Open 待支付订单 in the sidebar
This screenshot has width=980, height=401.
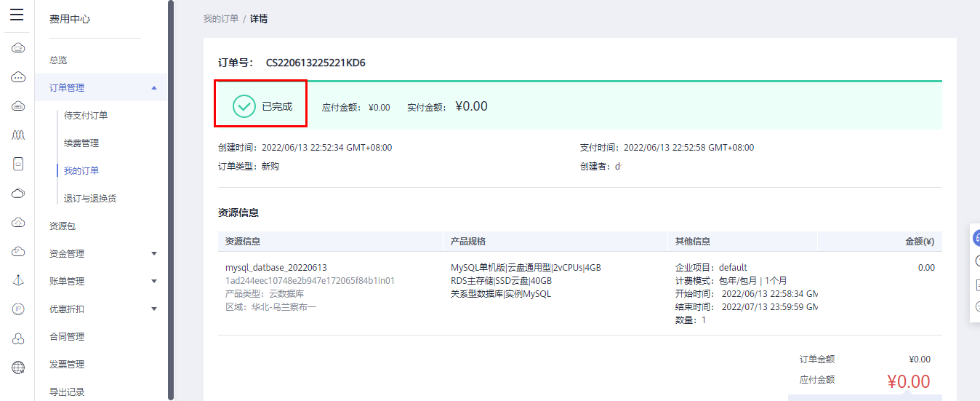tap(86, 116)
